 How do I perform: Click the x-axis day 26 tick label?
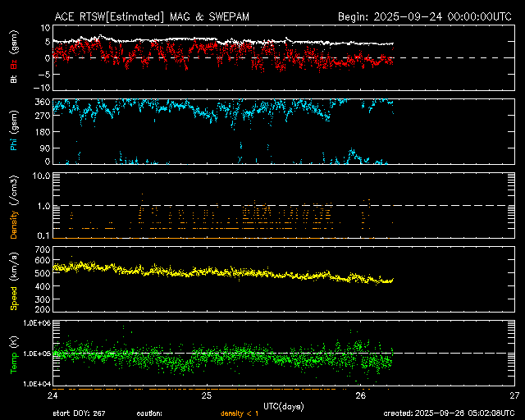click(x=360, y=395)
